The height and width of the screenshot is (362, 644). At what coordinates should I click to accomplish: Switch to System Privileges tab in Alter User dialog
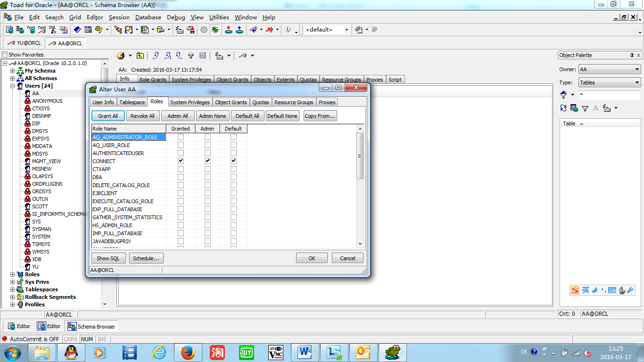(190, 102)
